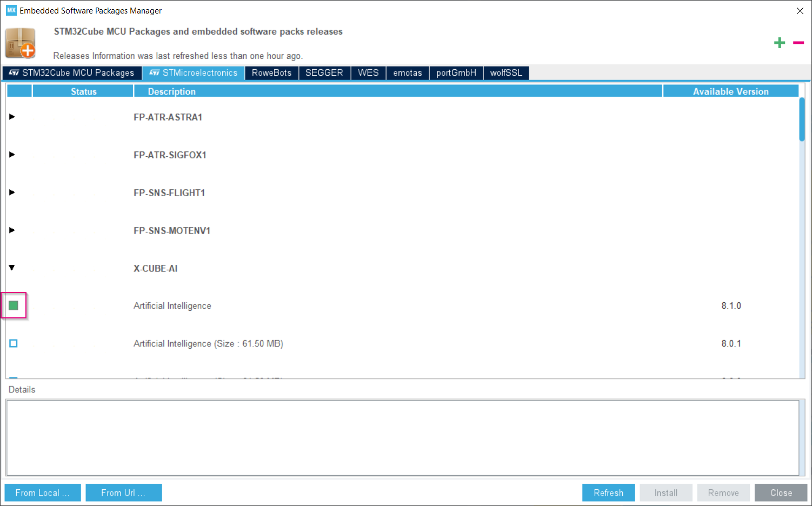Viewport: 812px width, 506px height.
Task: Click the ST logo on the STMicroelectronics tab
Action: pyautogui.click(x=154, y=72)
